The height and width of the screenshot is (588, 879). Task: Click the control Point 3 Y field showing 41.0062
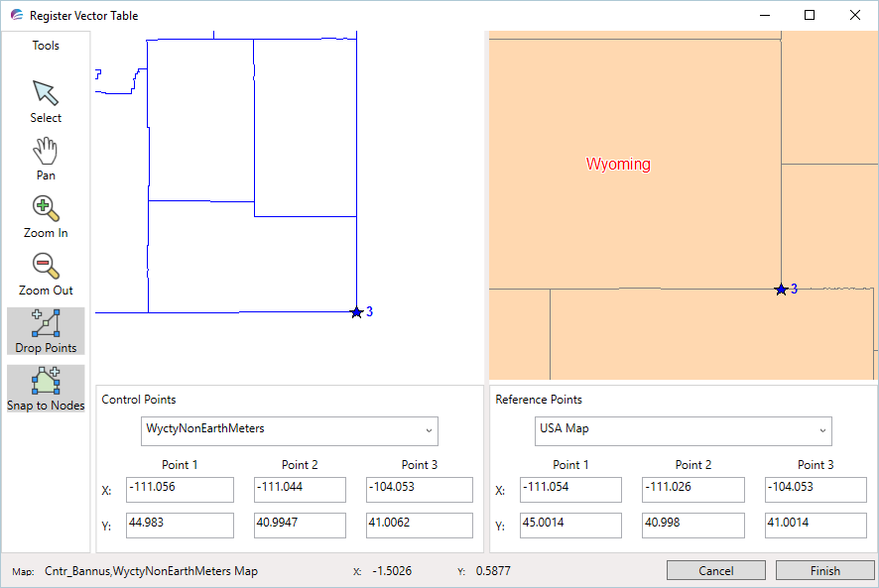tap(420, 525)
